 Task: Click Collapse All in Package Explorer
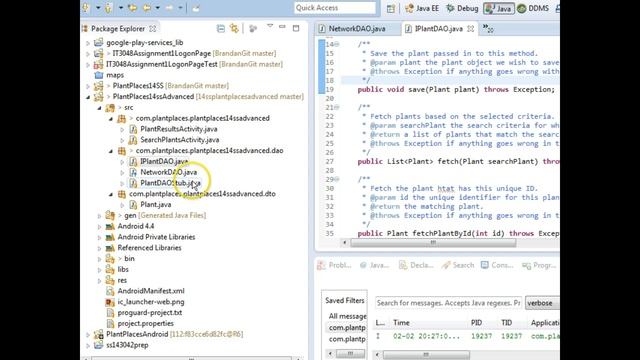220,29
